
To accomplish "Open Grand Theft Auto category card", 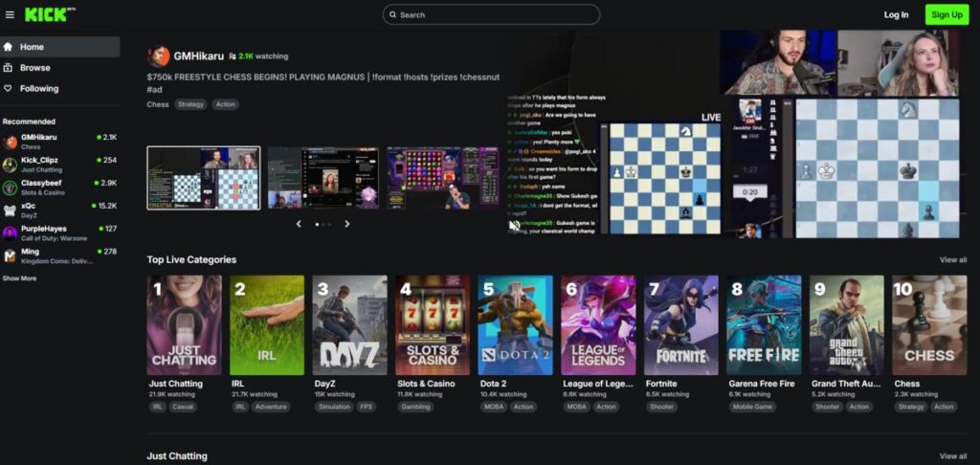I will tap(847, 325).
